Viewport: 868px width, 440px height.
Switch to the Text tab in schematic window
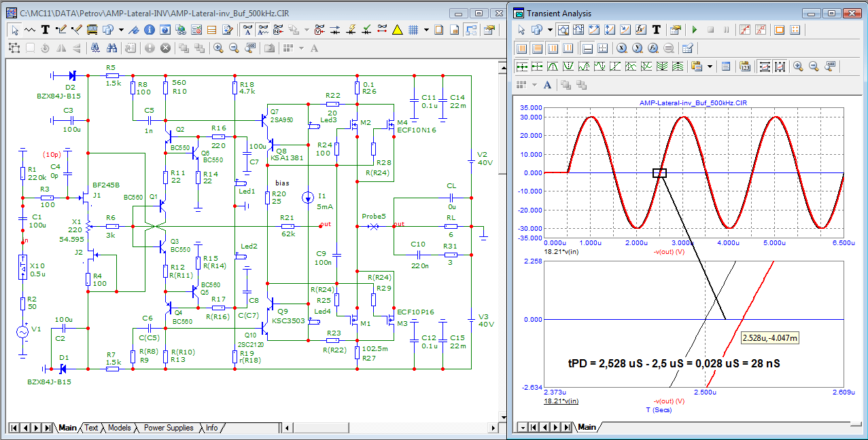tap(90, 428)
